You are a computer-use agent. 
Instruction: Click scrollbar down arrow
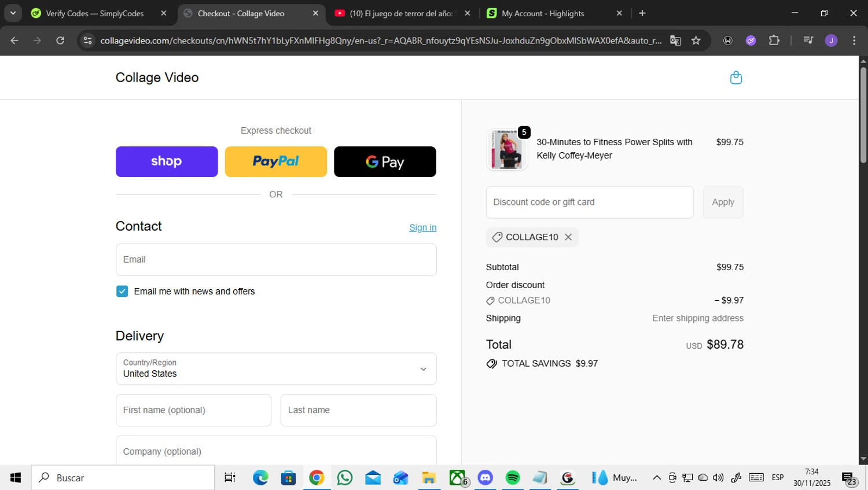863,459
